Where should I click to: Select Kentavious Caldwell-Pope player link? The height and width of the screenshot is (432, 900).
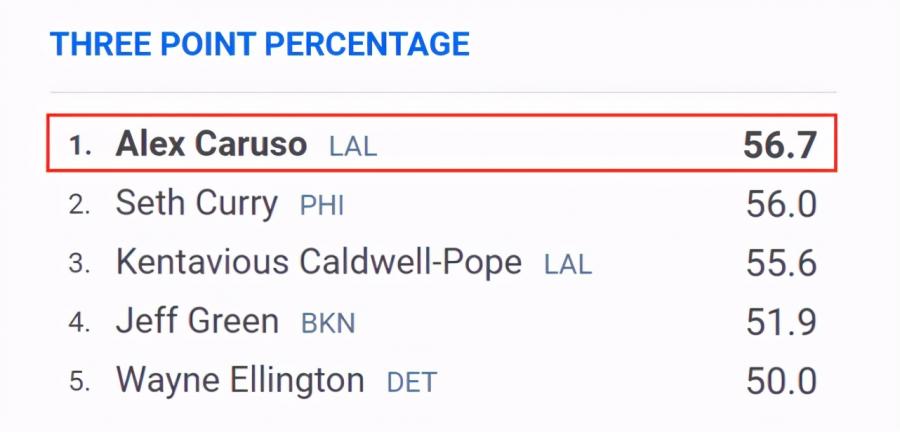tap(319, 263)
